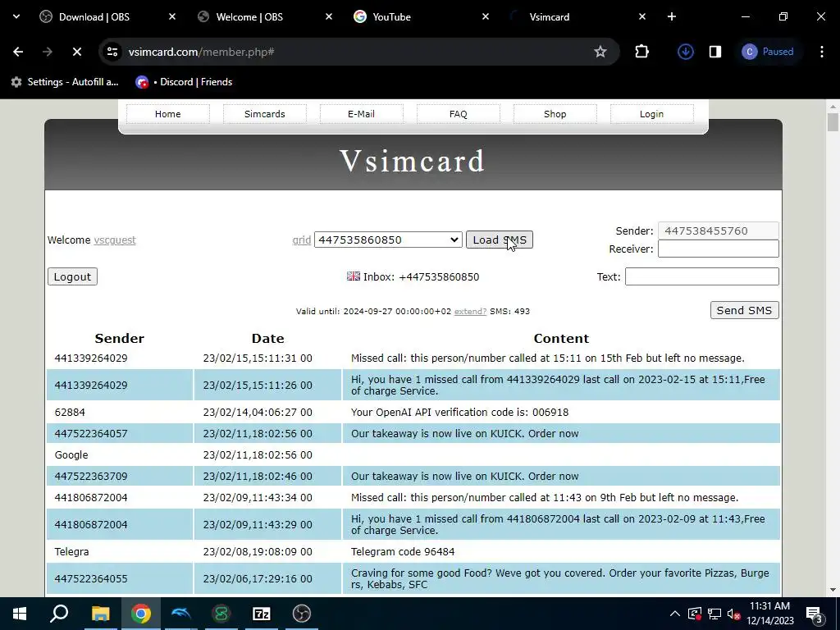Image resolution: width=840 pixels, height=630 pixels.
Task: Click the Chrome taskbar icon
Action: point(141,614)
